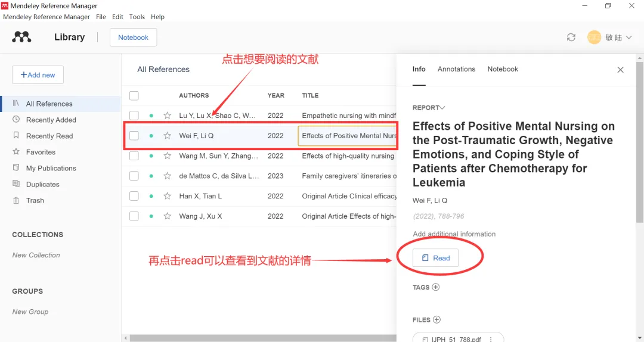
Task: Sort by the YEAR column header
Action: coord(276,95)
